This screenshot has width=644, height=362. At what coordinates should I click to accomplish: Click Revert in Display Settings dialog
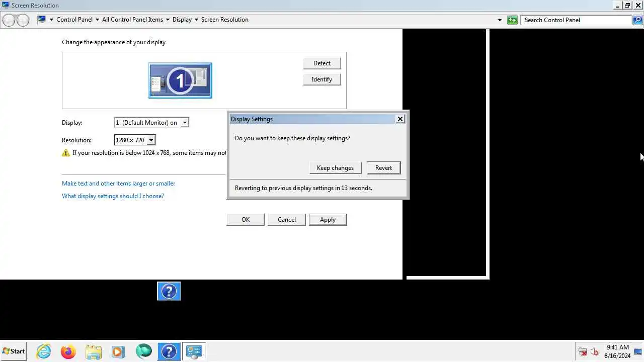pos(383,168)
